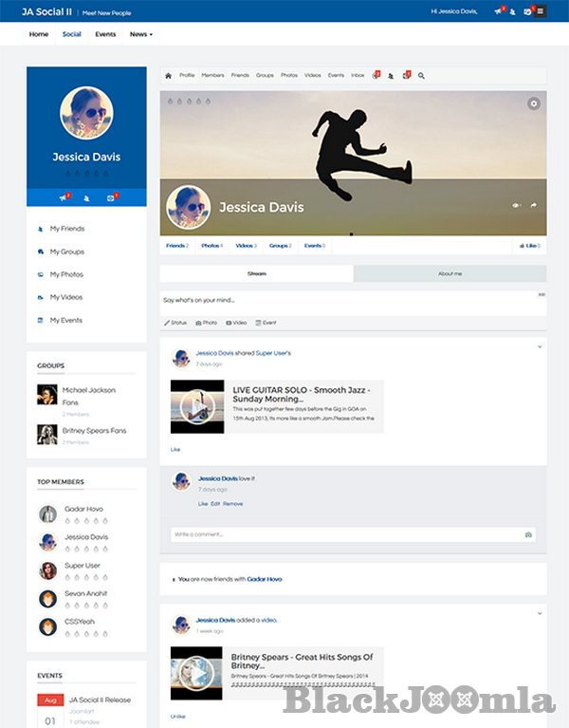Open the Michael Jackson Fans group

(87, 394)
